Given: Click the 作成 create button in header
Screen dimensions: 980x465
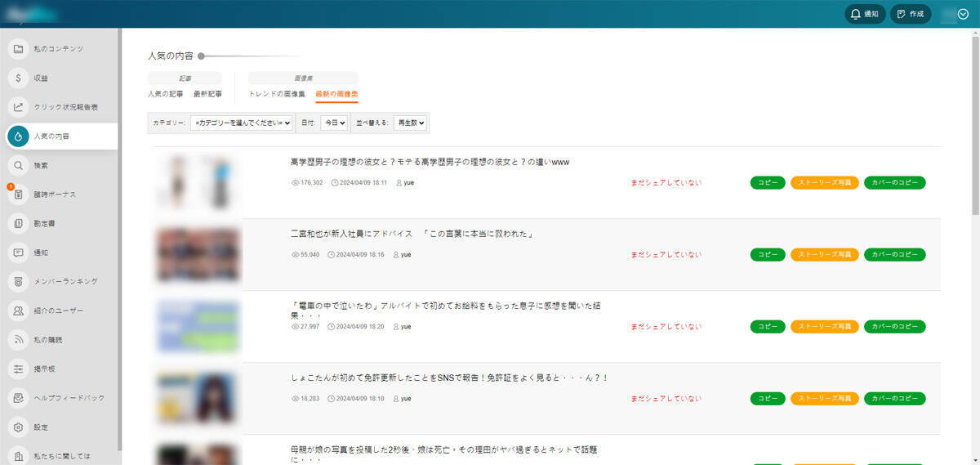Looking at the screenshot, I should pos(911,14).
